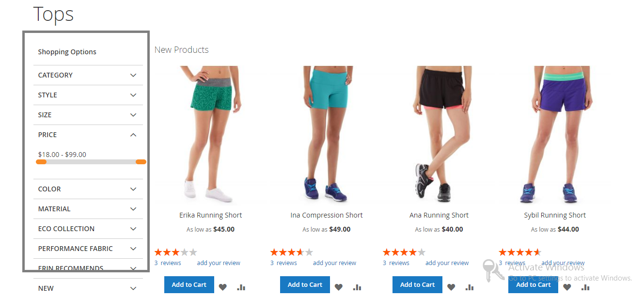
Task: Click compare chart icon under Erika Running Short
Action: coord(241,287)
